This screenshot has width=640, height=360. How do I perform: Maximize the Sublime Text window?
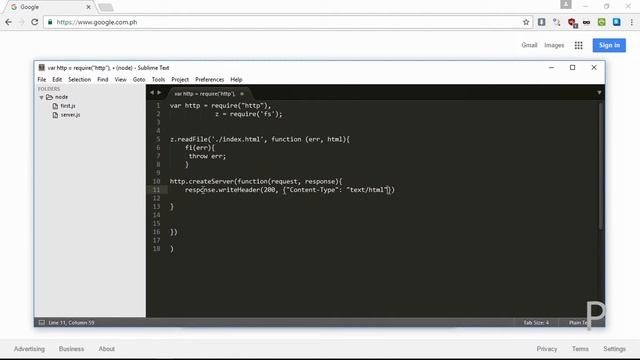[x=572, y=67]
